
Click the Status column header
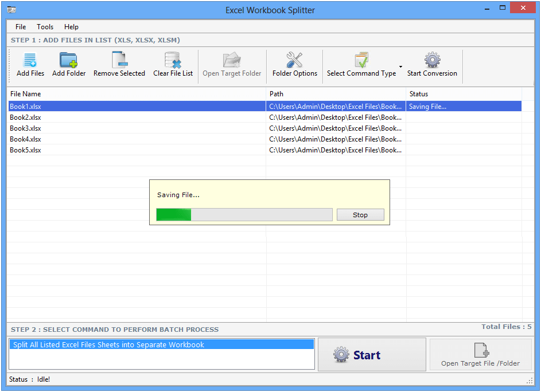point(464,94)
